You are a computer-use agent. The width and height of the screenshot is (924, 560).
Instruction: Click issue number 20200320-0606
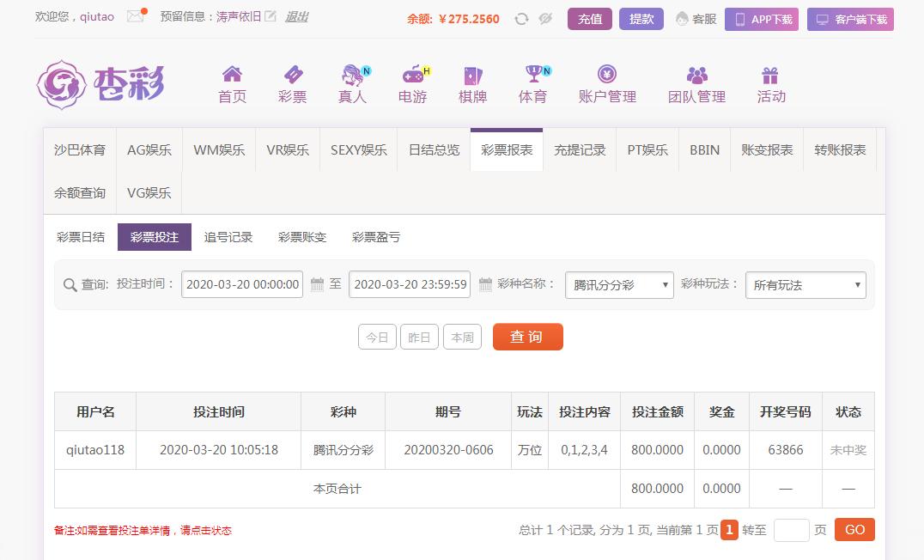click(x=448, y=450)
